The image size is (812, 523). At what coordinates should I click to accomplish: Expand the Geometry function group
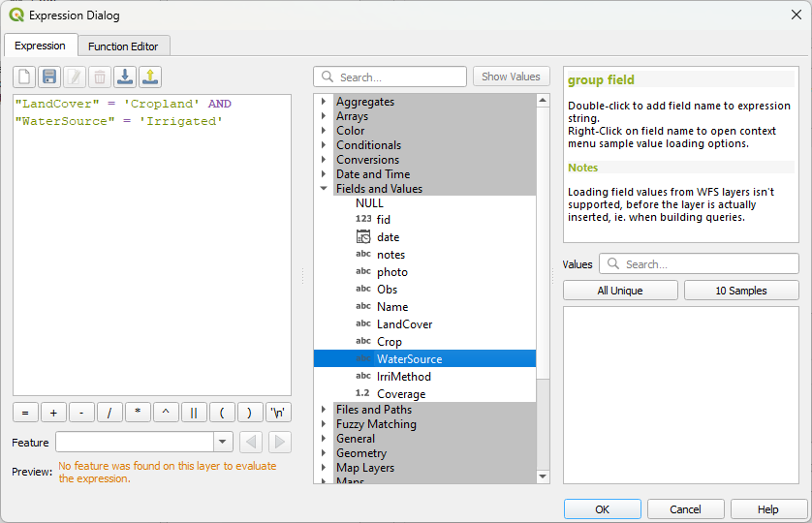pos(324,453)
